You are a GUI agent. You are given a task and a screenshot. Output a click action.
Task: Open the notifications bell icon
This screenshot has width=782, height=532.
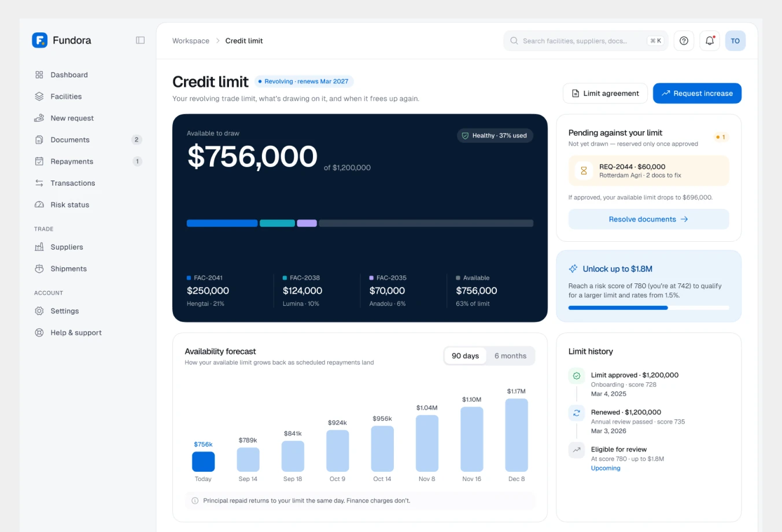point(710,41)
